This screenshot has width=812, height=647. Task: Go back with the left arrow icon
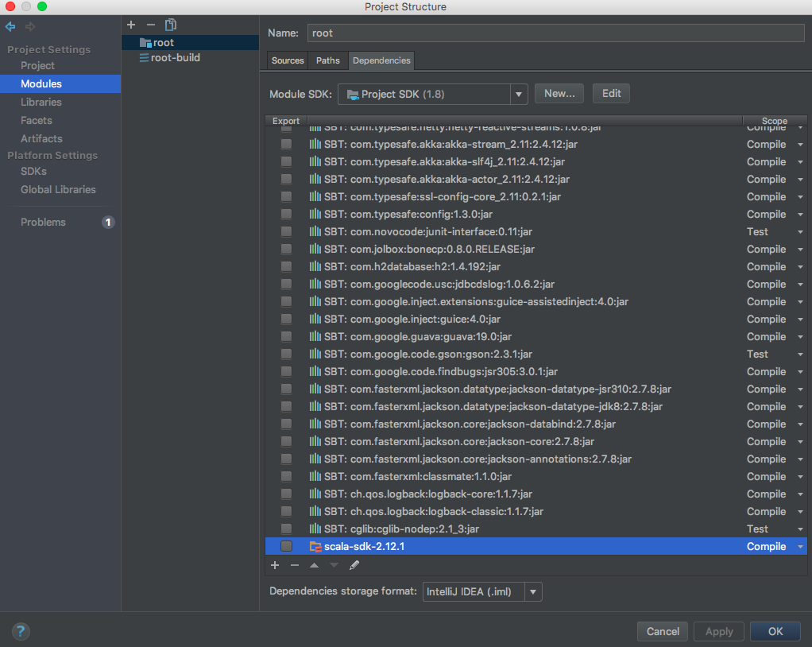pos(10,26)
